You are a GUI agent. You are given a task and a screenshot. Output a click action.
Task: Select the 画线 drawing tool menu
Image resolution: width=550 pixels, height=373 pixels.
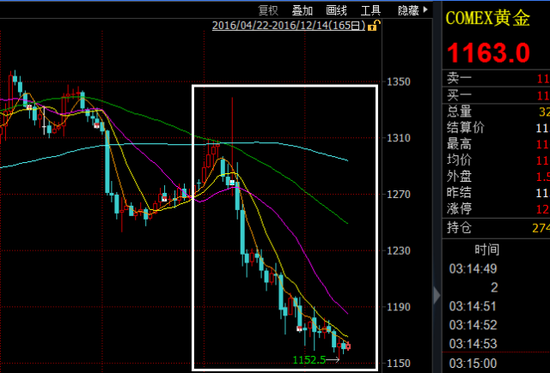pos(336,11)
